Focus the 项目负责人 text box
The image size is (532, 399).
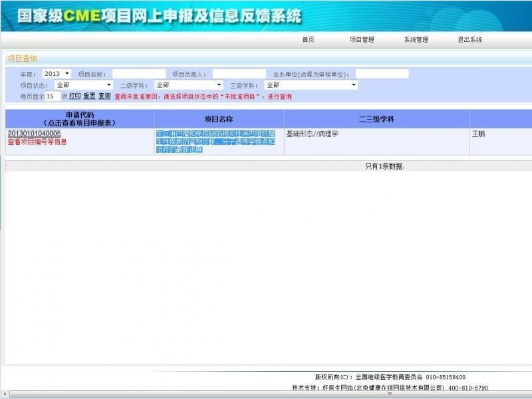pyautogui.click(x=239, y=74)
